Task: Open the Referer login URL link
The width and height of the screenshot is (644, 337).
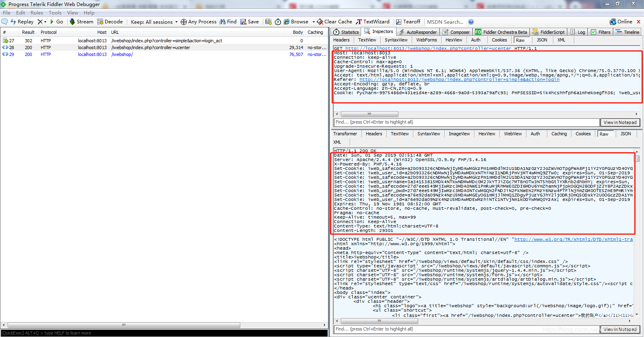Action: 459,80
